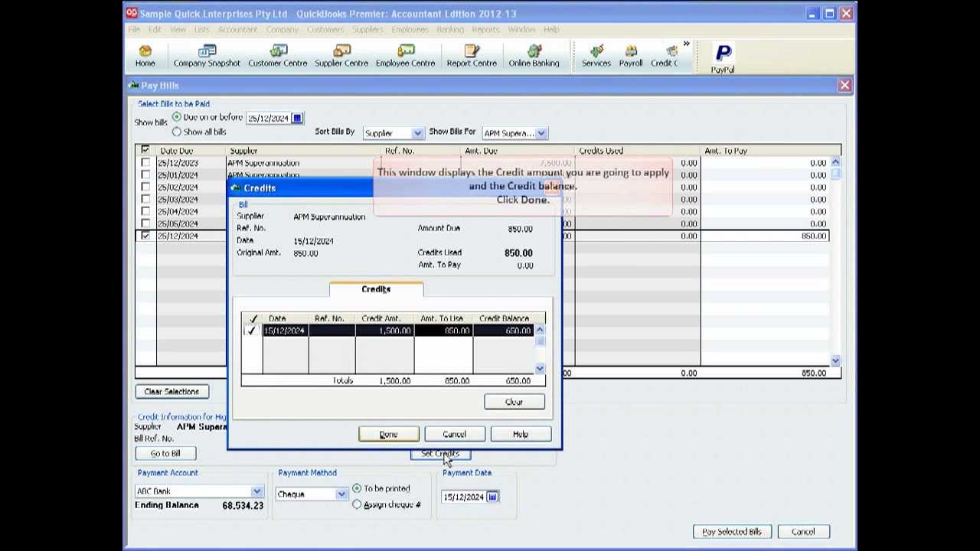Open the Accountant menu
980x551 pixels.
click(237, 29)
